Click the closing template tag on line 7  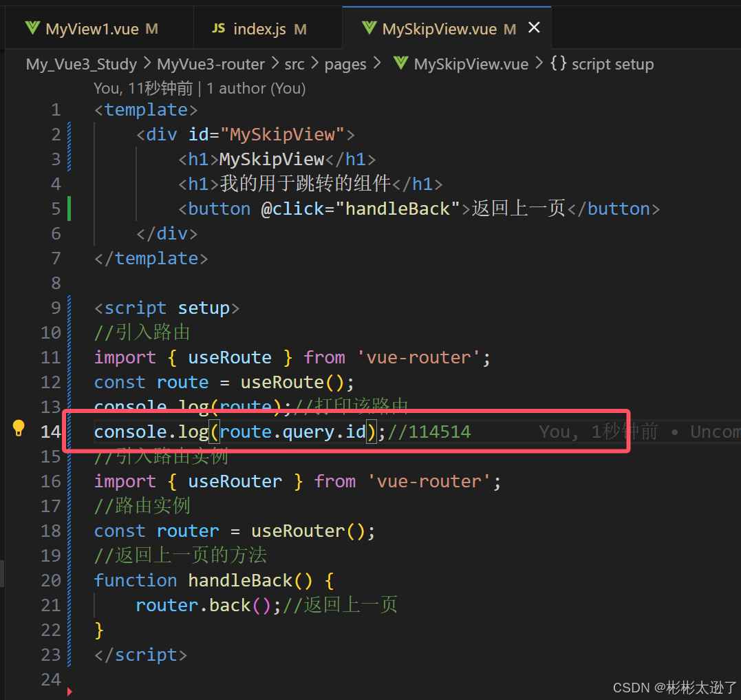click(151, 259)
